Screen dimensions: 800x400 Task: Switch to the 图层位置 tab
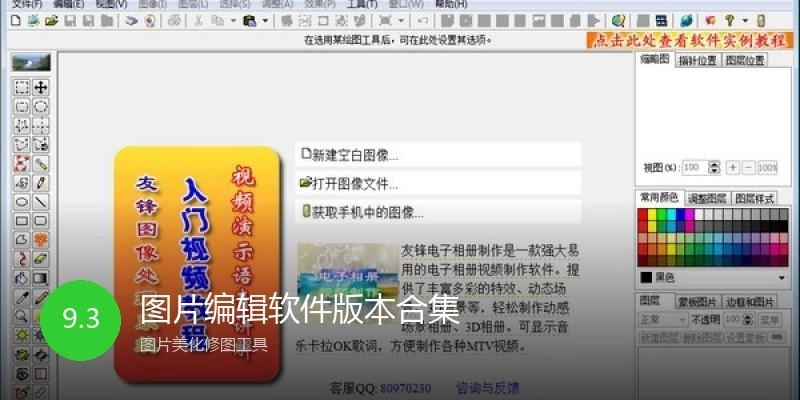pos(745,60)
